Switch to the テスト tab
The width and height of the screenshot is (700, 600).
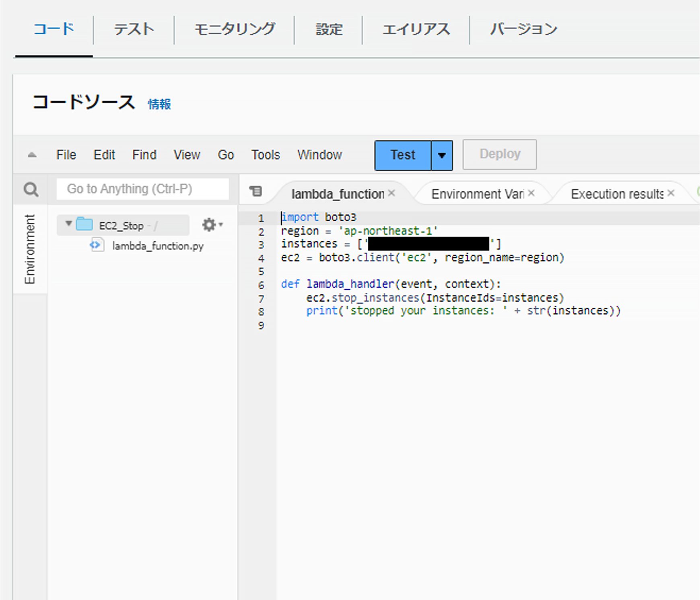[134, 29]
